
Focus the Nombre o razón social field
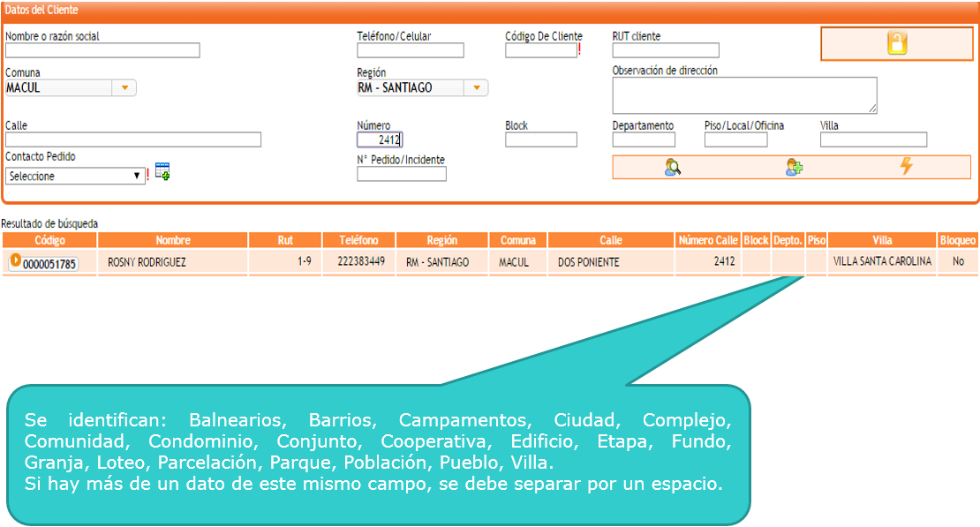pyautogui.click(x=102, y=50)
